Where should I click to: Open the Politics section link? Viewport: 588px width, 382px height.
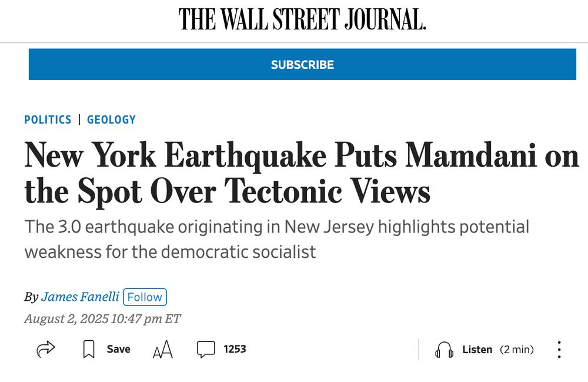point(48,119)
